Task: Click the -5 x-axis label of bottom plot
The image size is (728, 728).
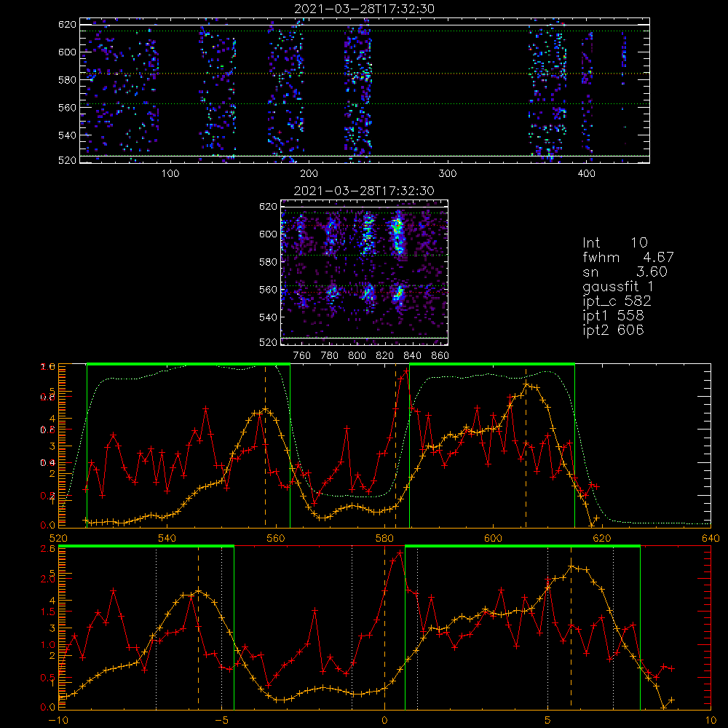Action: coord(221,721)
